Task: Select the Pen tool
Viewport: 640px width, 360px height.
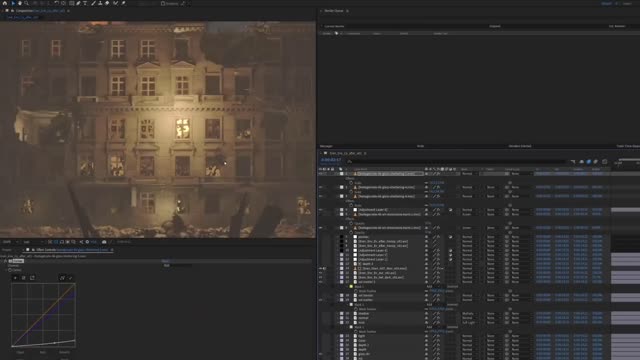Action: (78, 3)
